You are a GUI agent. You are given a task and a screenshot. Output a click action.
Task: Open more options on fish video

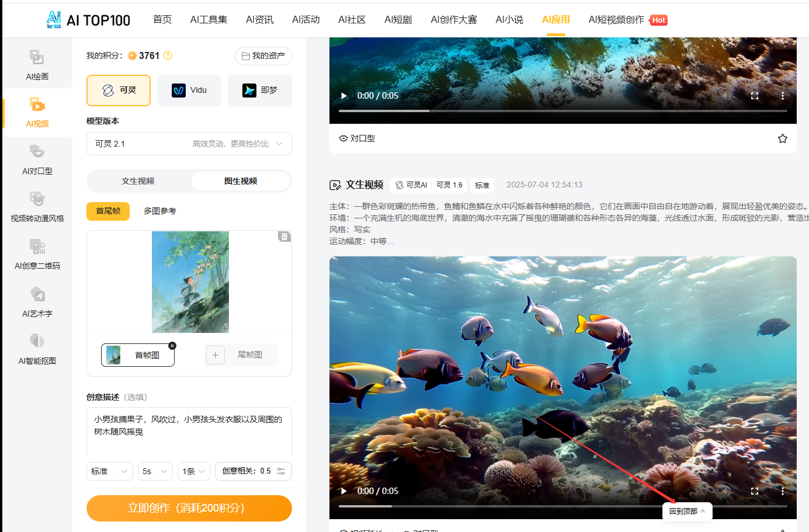pos(783,491)
